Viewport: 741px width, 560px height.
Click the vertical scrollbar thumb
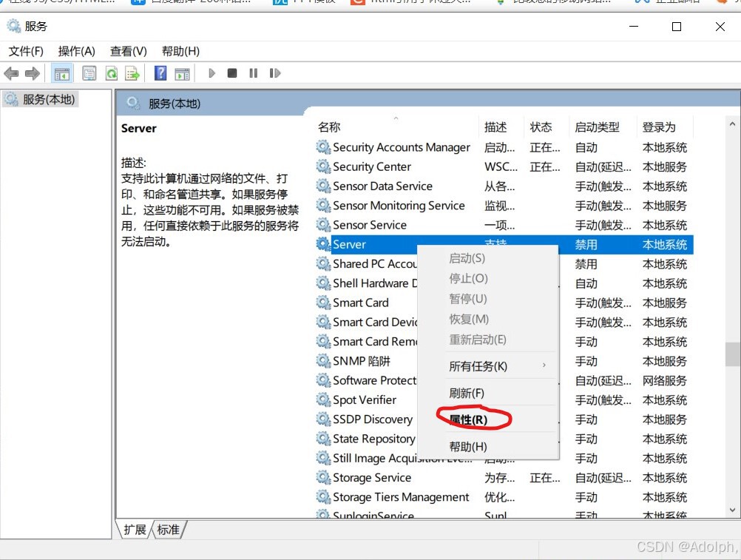[x=732, y=354]
